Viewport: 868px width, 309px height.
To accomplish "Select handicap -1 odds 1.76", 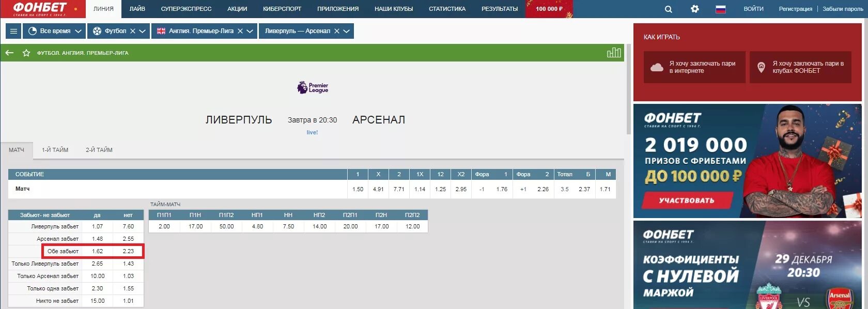I will click(502, 189).
